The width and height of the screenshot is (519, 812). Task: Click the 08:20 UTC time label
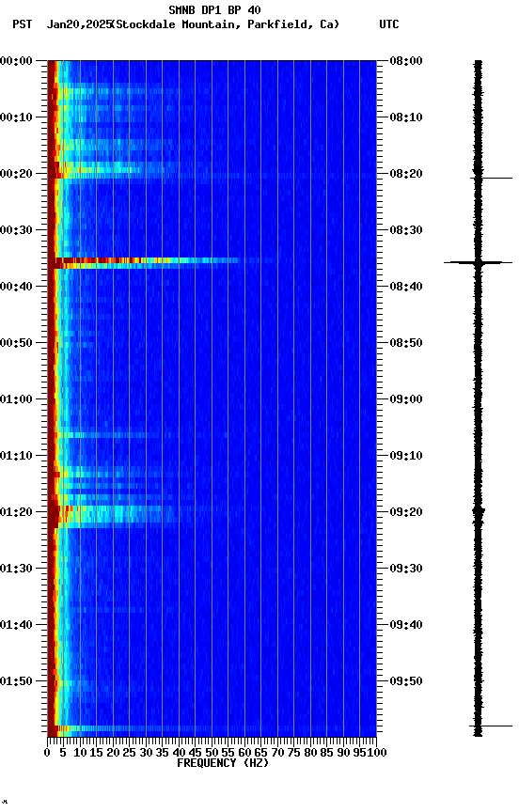(x=406, y=174)
